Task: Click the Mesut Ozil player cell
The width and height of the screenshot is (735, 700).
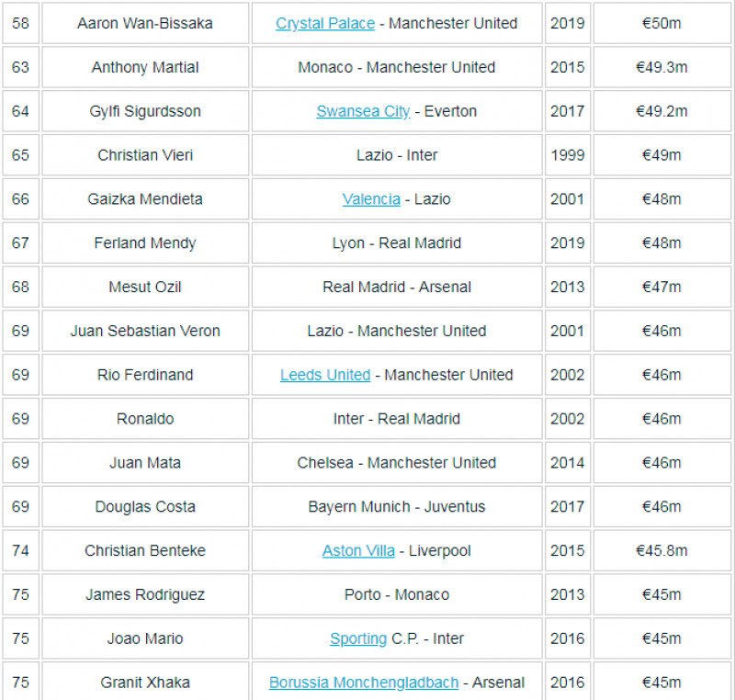Action: point(145,287)
